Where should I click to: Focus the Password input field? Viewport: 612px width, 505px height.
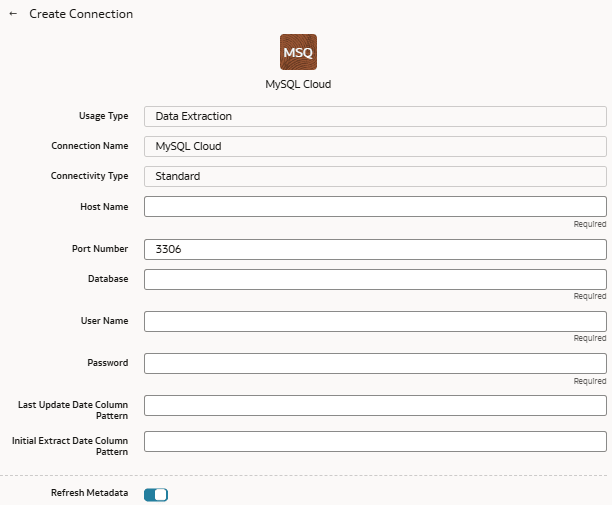[x=375, y=363]
